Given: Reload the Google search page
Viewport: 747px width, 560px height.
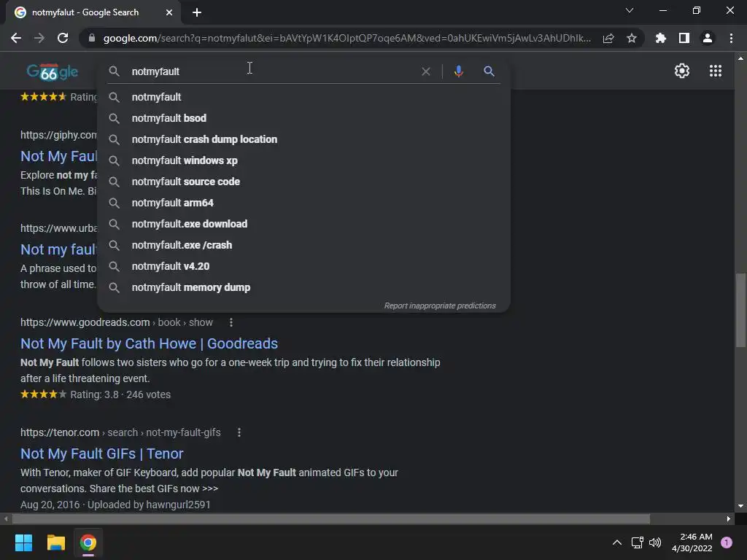Looking at the screenshot, I should click(63, 38).
